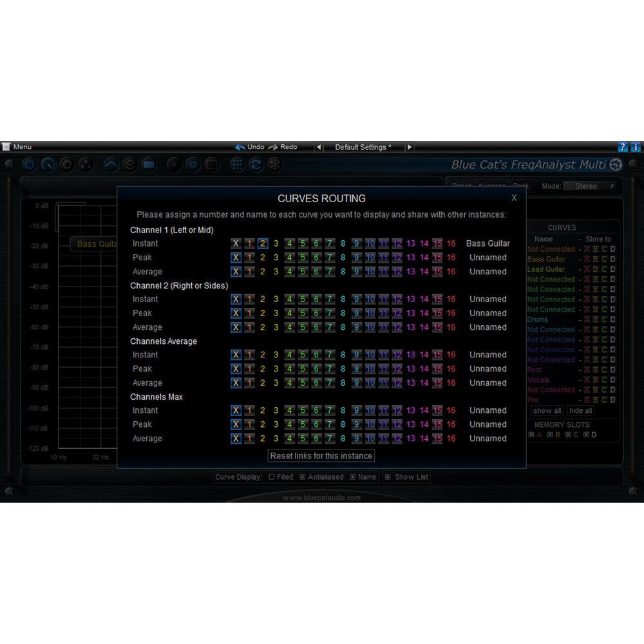Select curve number 2 for Channel 1 Instant
The width and height of the screenshot is (644, 644).
click(263, 243)
